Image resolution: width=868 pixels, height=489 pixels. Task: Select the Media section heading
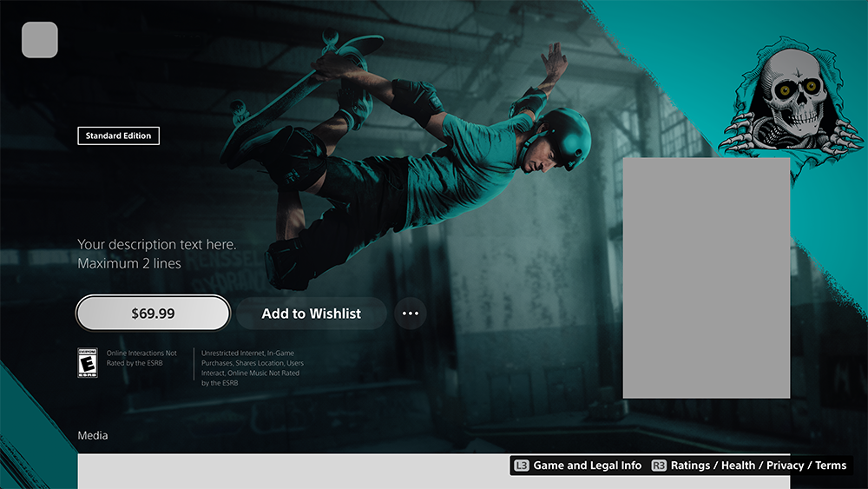pos(93,435)
